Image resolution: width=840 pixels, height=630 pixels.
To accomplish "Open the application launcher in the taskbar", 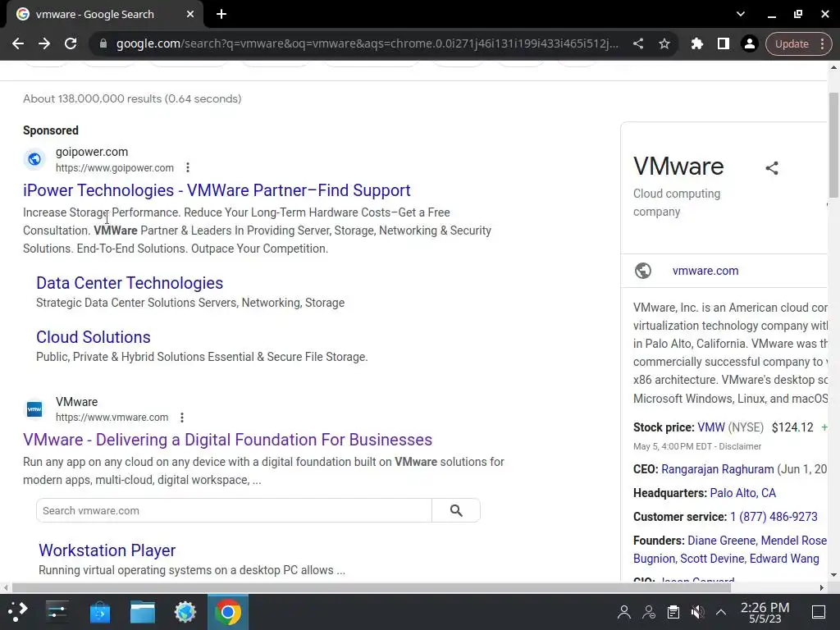I will (17, 612).
